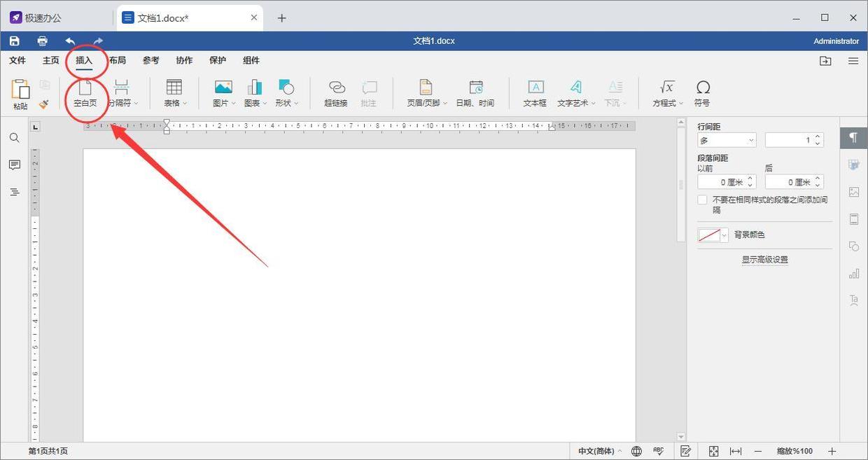Close the 文档1.docx tab
The height and width of the screenshot is (460, 868).
tap(254, 18)
